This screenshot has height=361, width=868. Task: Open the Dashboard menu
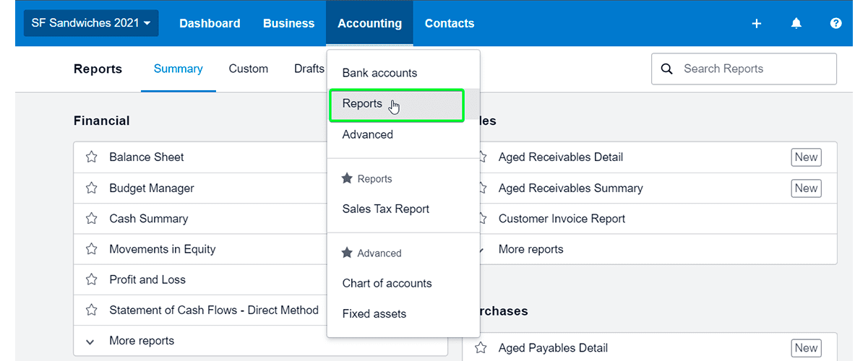coord(210,23)
